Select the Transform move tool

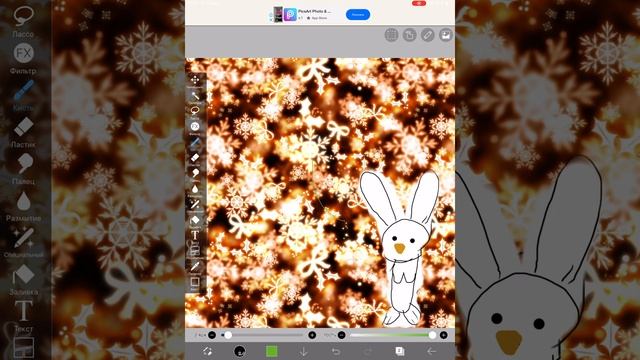pyautogui.click(x=195, y=80)
